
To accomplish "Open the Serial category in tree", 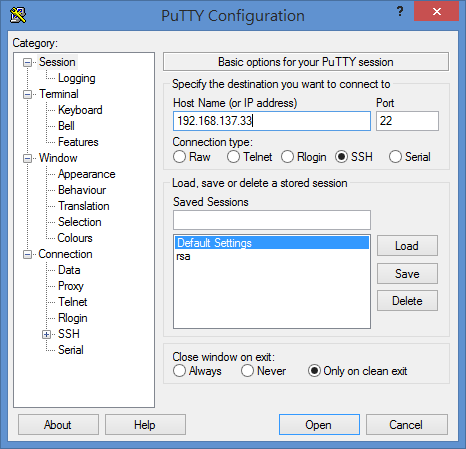I will [71, 350].
